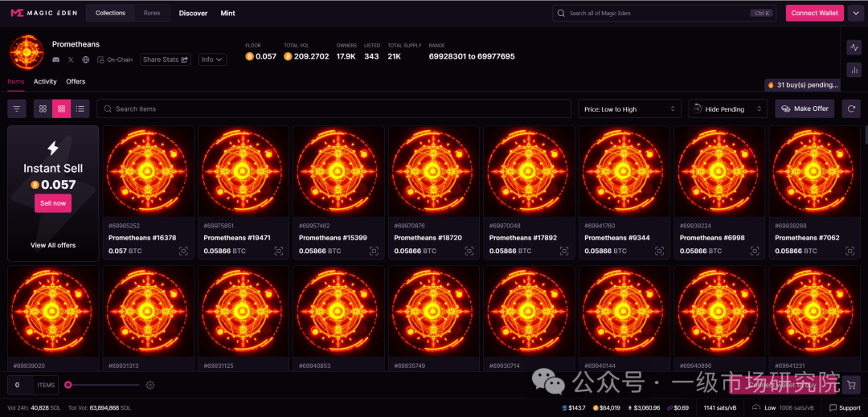Click scan icon on Prometheans #19471
Viewport: 868px width, 417px height.
click(x=278, y=251)
